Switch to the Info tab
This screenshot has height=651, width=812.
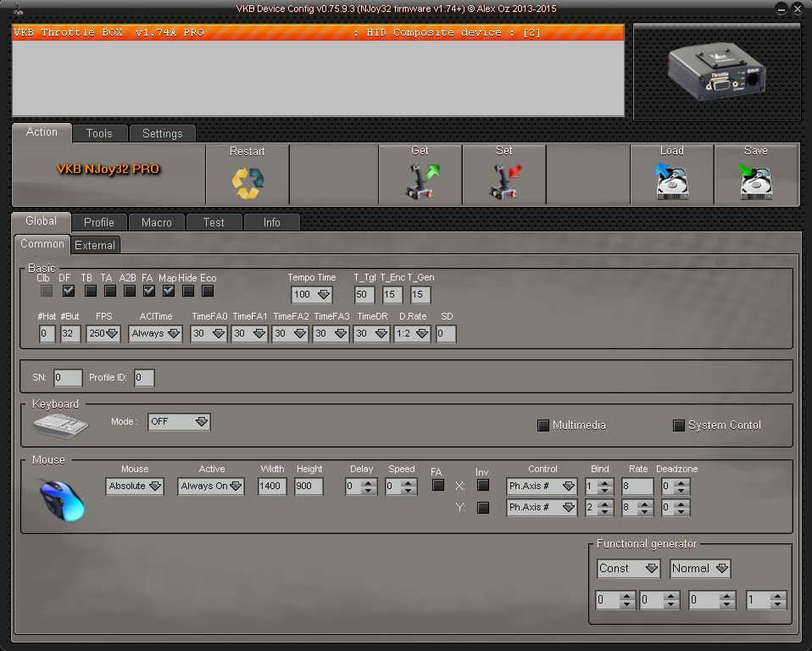coord(271,222)
